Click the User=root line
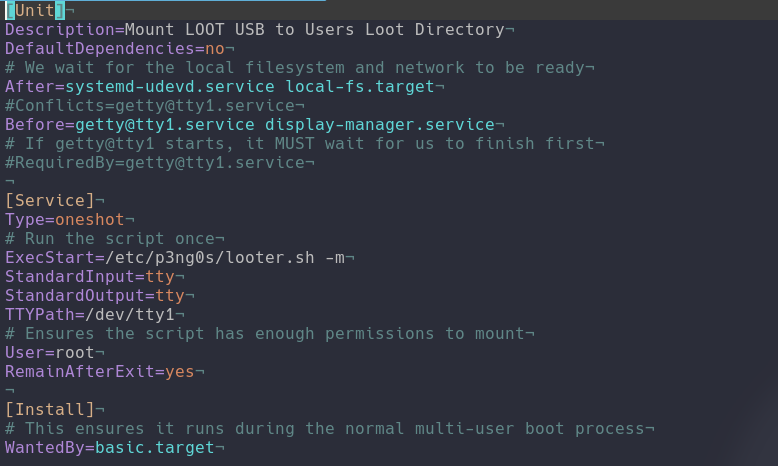The height and width of the screenshot is (466, 778). point(50,353)
